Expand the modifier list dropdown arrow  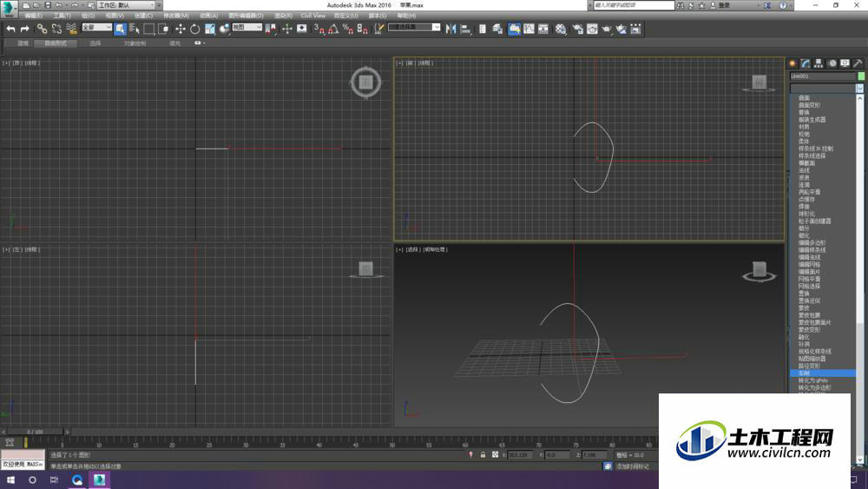point(859,89)
